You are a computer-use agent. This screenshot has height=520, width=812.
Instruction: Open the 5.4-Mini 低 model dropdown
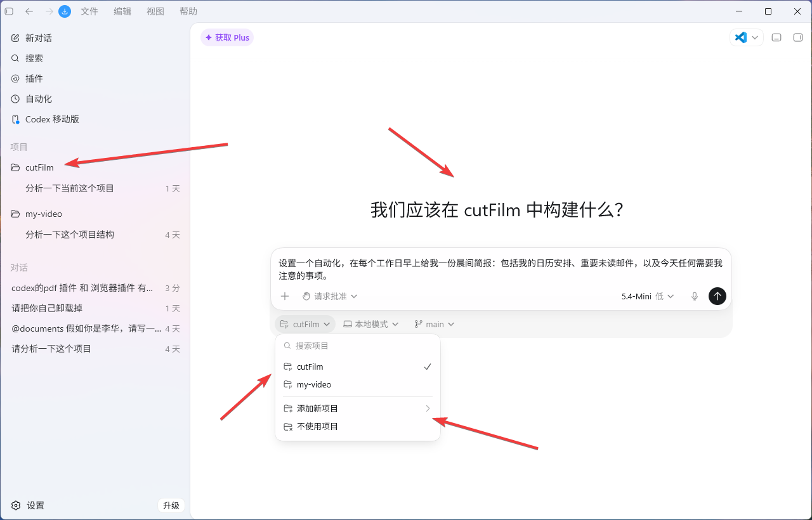point(647,296)
